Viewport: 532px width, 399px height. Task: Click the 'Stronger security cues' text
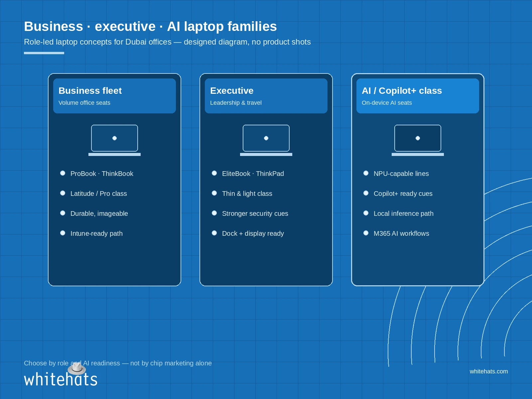point(255,213)
